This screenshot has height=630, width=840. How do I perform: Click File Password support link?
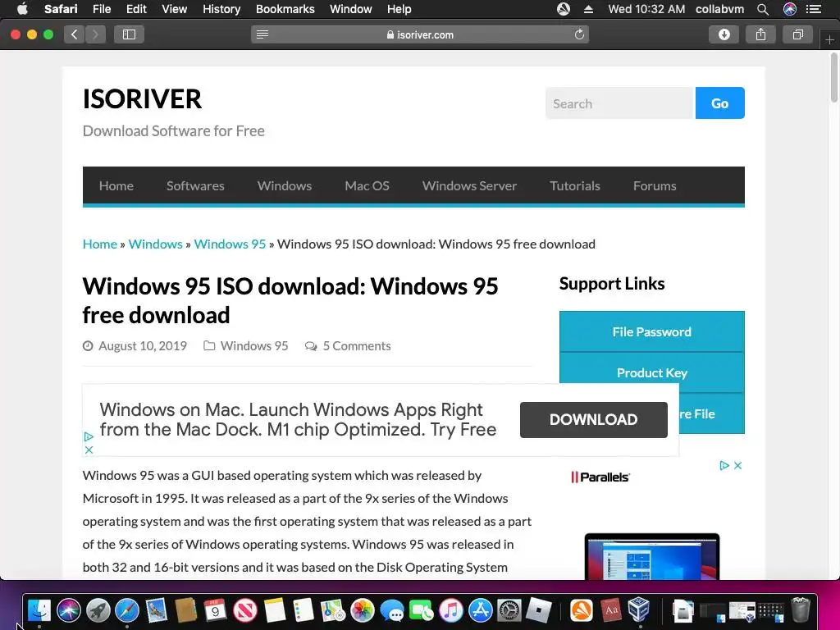[x=652, y=331]
